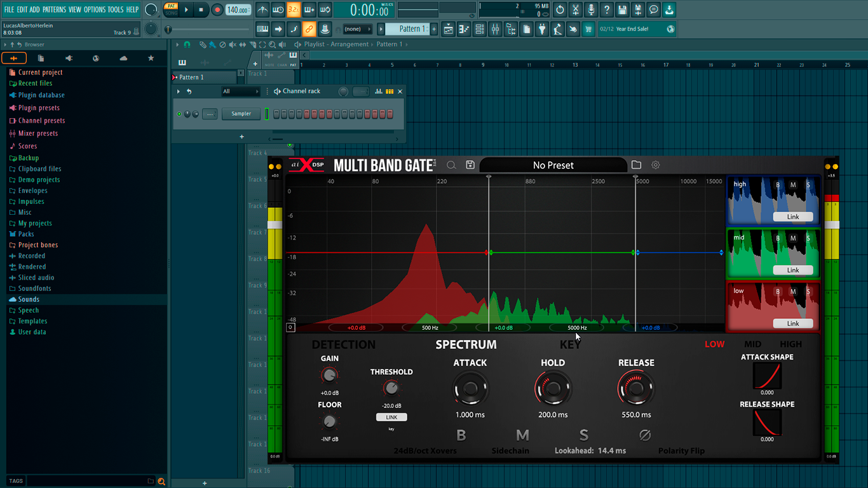Click the No Preset name display
Viewport: 868px width, 488px height.
coord(553,165)
